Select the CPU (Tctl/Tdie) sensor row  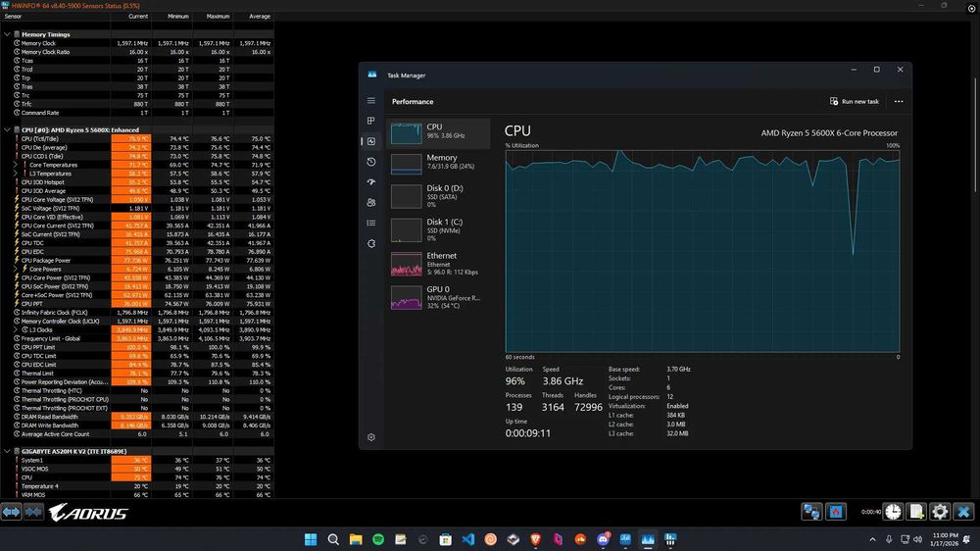point(137,139)
